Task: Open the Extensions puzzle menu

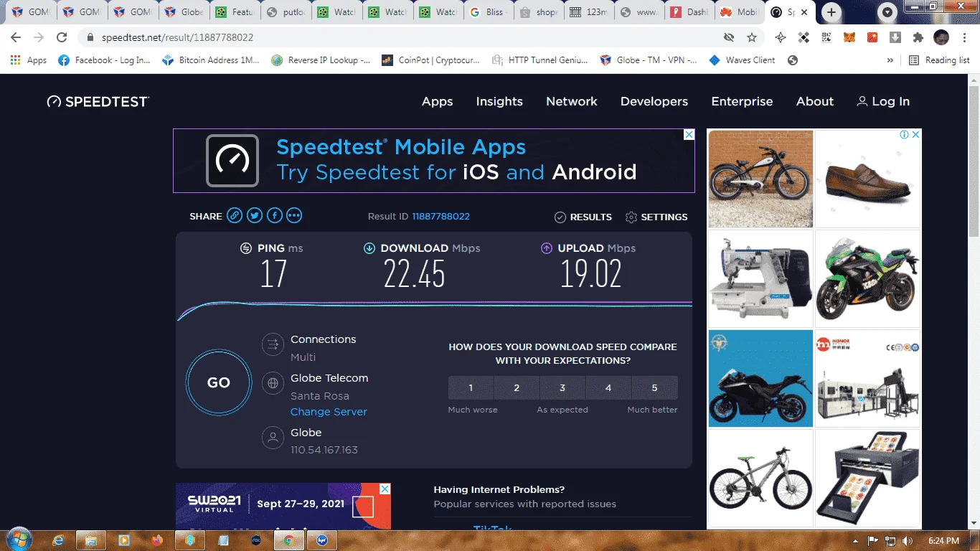Action: point(918,37)
